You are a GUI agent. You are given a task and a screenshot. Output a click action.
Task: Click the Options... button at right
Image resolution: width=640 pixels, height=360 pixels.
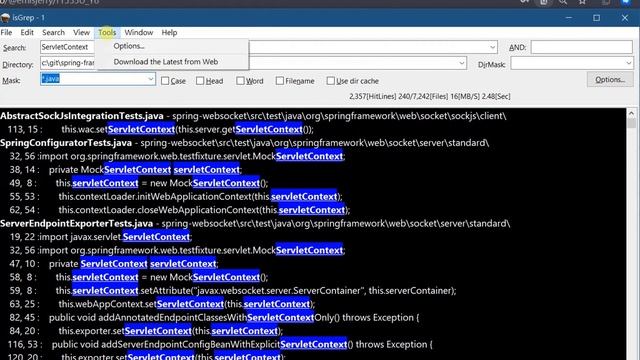(610, 80)
